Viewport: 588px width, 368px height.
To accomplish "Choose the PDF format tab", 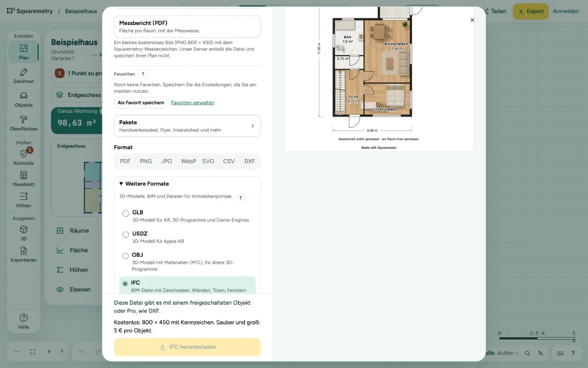I will (125, 161).
